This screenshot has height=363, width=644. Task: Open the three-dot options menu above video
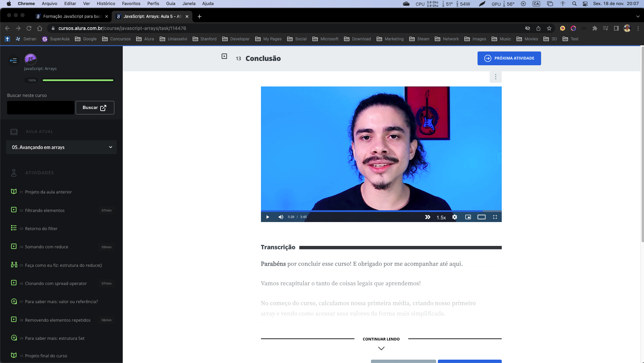[x=495, y=77]
